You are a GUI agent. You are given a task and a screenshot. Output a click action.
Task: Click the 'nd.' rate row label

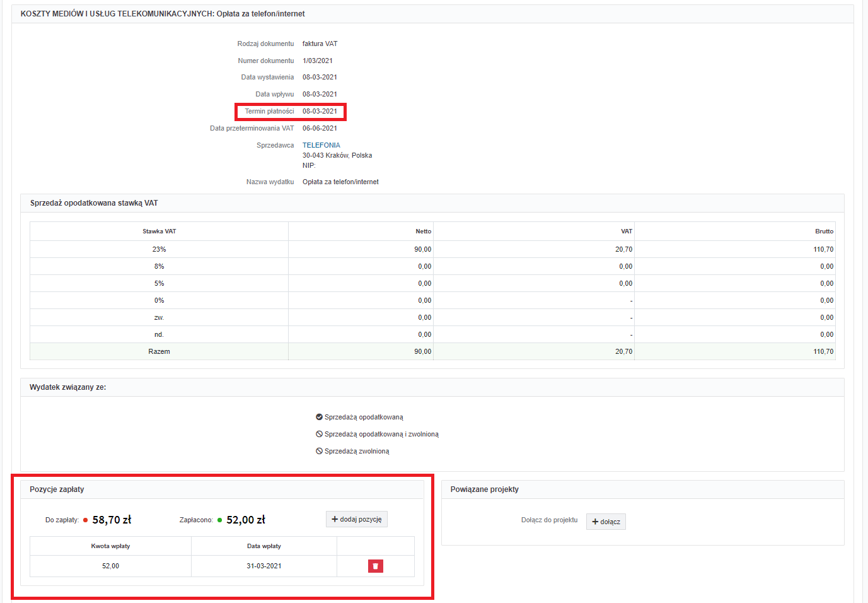tap(159, 334)
